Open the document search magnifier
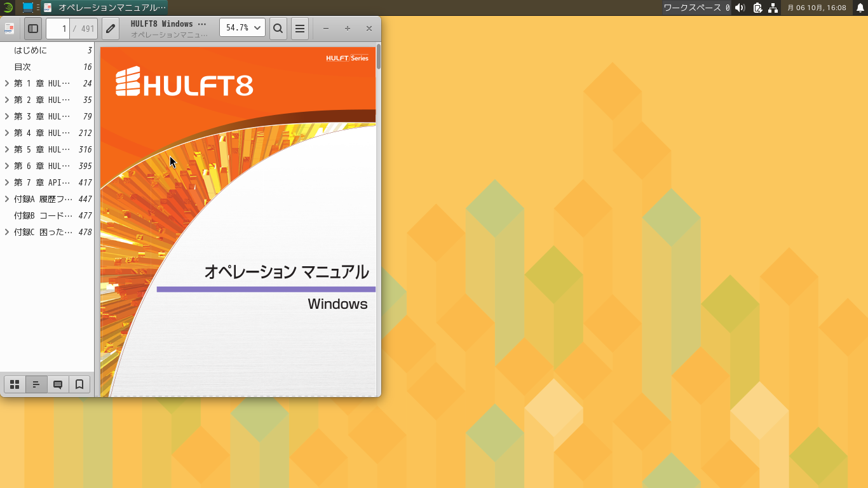Viewport: 868px width, 488px height. coord(278,28)
